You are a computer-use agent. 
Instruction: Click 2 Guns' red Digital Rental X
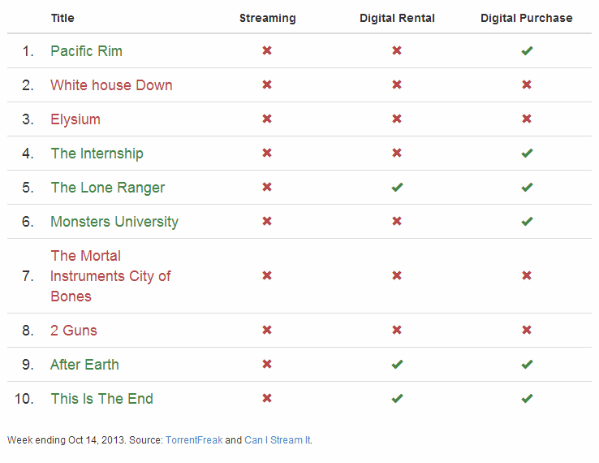coord(397,330)
